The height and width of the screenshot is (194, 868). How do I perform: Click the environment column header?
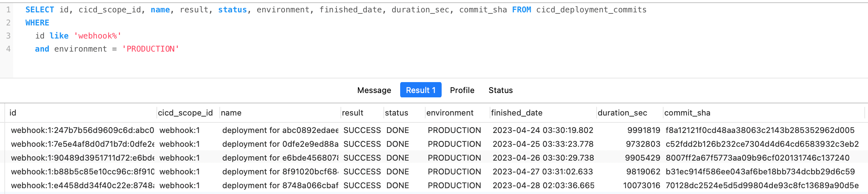pos(450,113)
